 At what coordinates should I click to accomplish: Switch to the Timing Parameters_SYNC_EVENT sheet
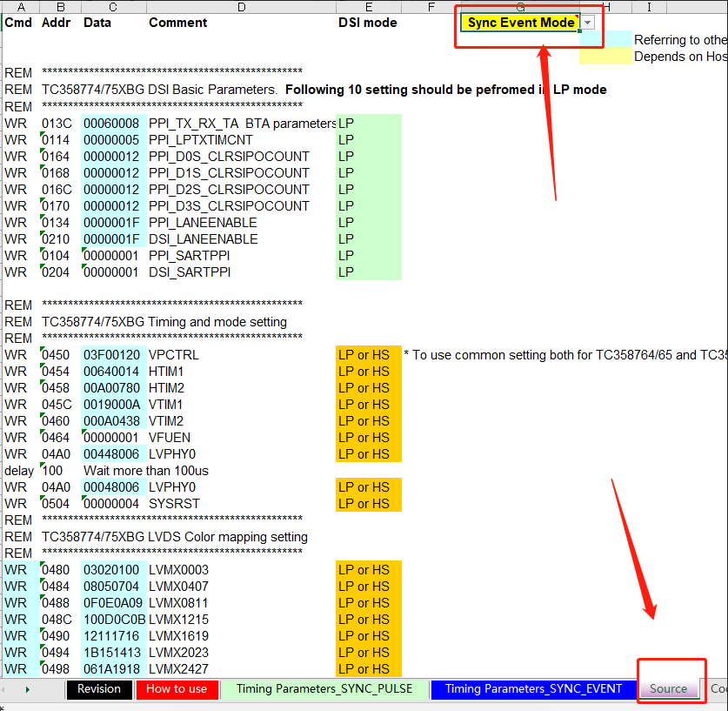coord(533,688)
